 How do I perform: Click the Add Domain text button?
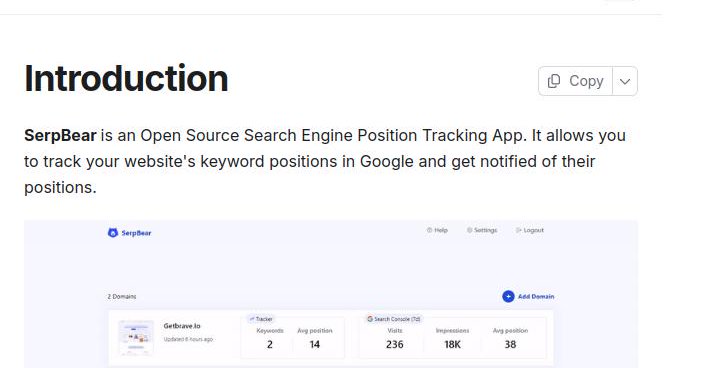(536, 296)
